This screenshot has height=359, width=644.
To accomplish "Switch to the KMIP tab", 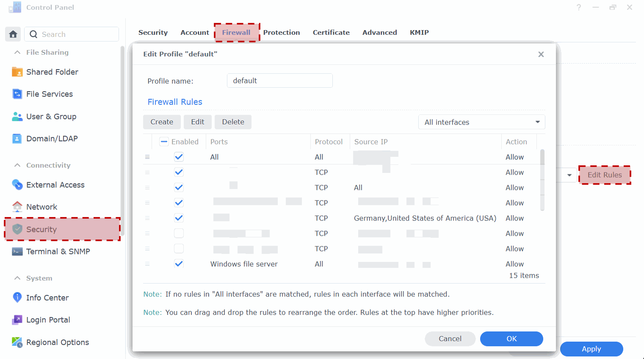I will point(419,33).
